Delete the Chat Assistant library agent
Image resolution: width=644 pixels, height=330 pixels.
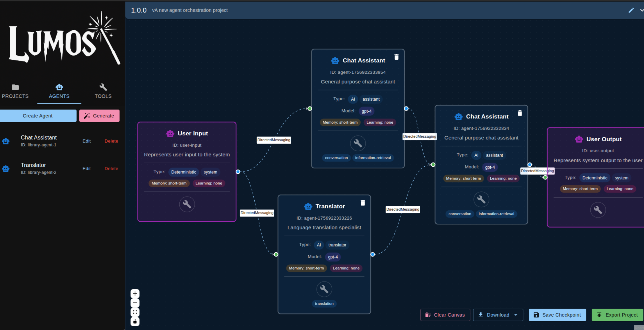tap(111, 141)
